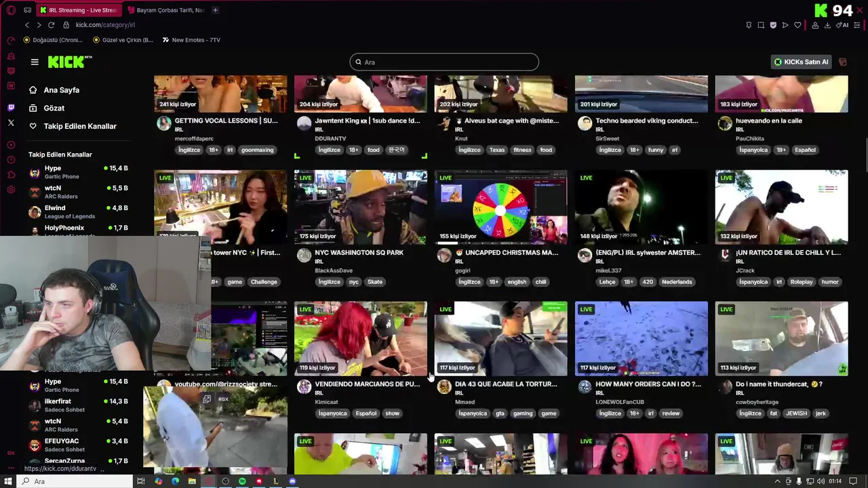Open tab islands workspace icon
The image size is (868, 488).
[x=27, y=10]
